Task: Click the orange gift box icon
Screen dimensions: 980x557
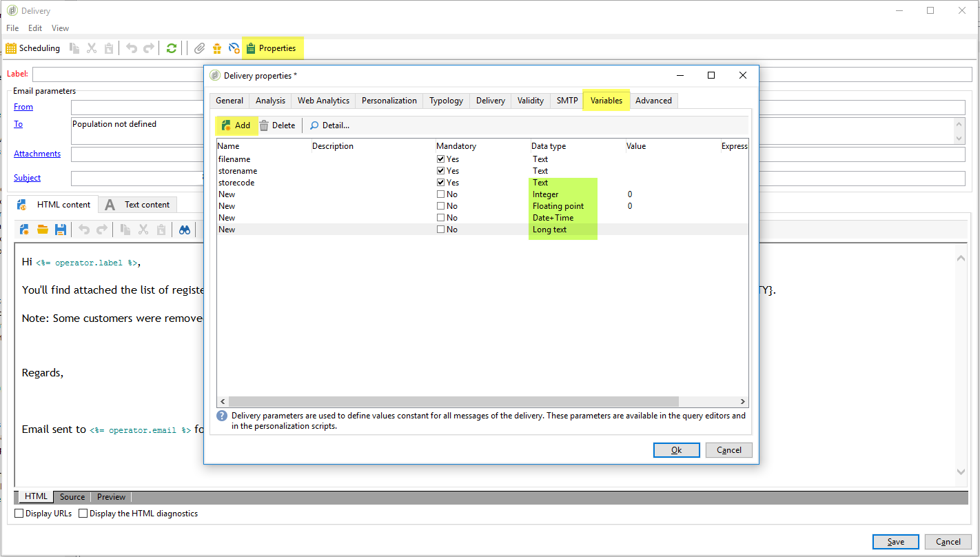Action: [217, 48]
